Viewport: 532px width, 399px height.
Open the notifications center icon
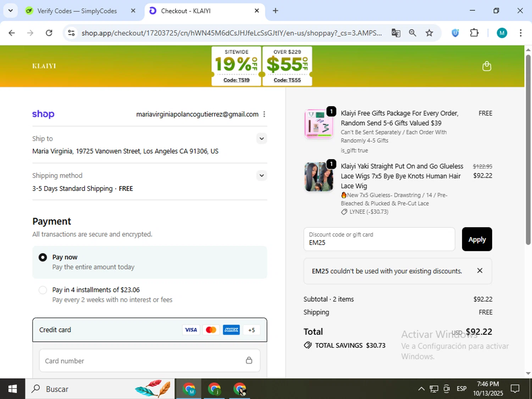[515, 389]
